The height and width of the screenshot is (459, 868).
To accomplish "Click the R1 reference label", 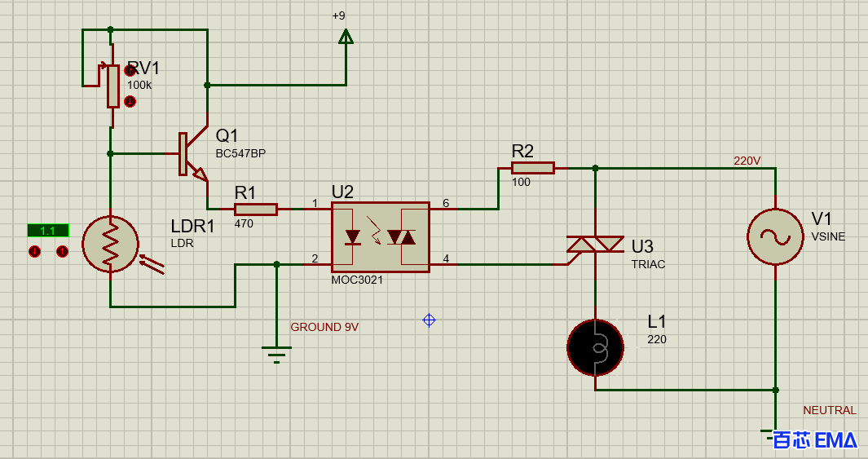I will pyautogui.click(x=245, y=192).
